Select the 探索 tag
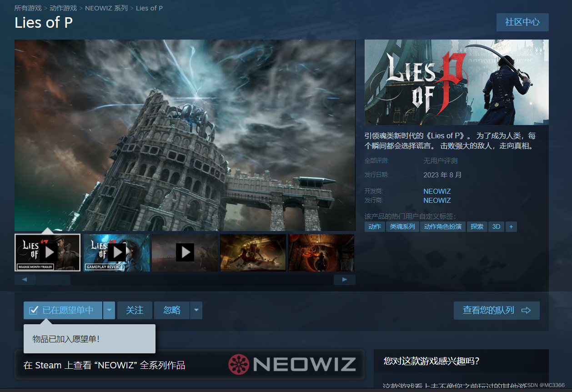Image resolution: width=572 pixels, height=392 pixels. pyautogui.click(x=477, y=226)
